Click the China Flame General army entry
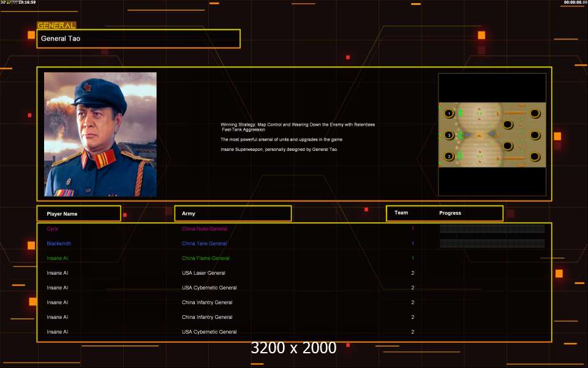Image resolution: width=588 pixels, height=368 pixels. [x=206, y=258]
